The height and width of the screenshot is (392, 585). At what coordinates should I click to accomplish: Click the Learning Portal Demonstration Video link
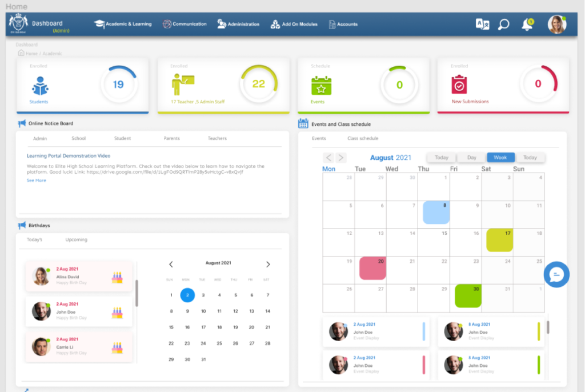pos(69,155)
